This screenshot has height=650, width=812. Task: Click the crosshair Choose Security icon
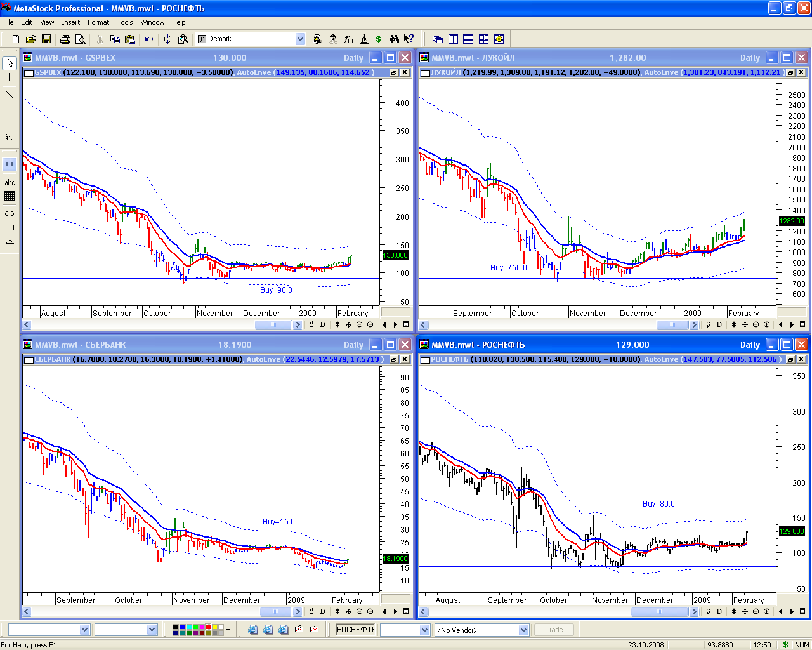(167, 39)
